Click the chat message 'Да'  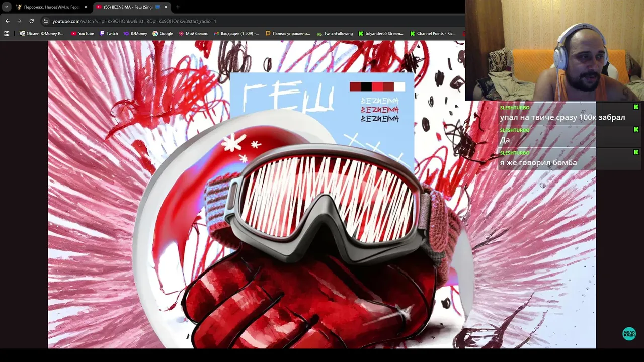(x=505, y=140)
